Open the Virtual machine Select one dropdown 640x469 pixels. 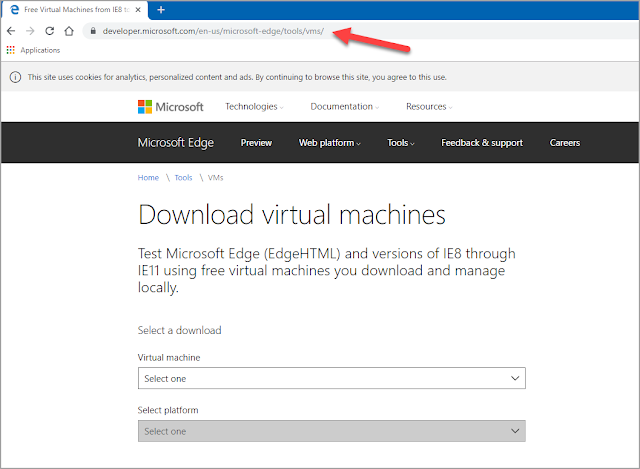click(x=332, y=378)
